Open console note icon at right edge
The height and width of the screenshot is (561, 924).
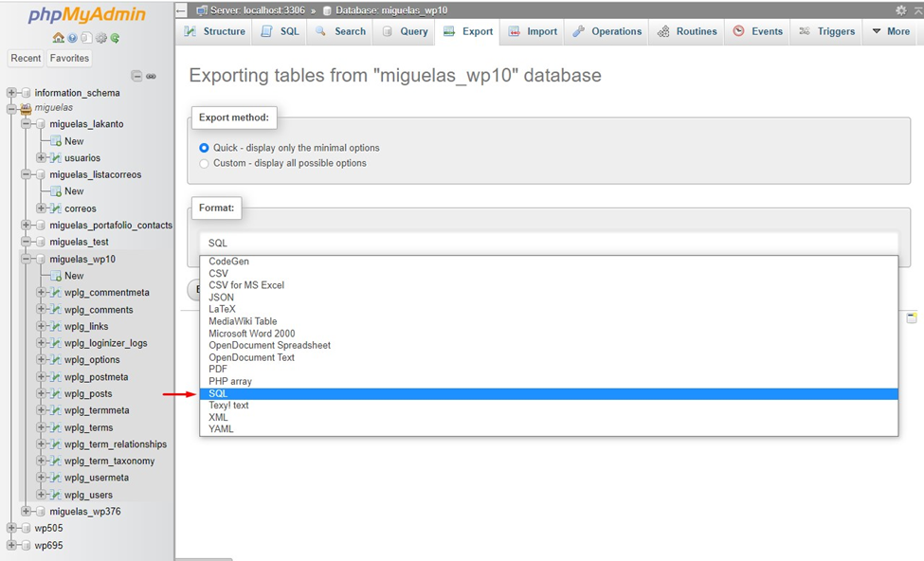pyautogui.click(x=912, y=318)
